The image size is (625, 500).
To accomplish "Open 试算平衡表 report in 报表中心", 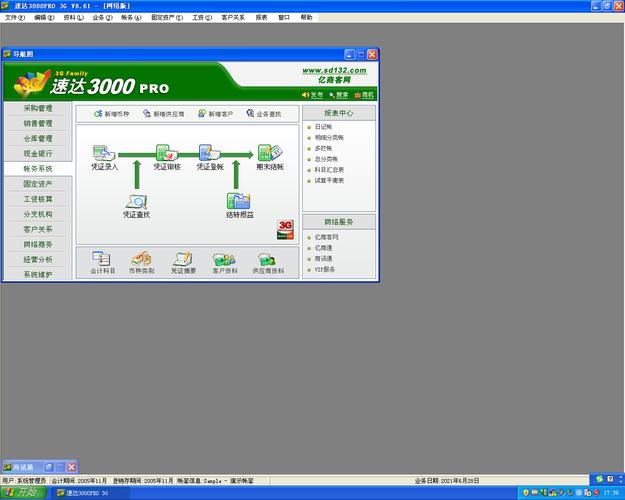I will pos(329,181).
